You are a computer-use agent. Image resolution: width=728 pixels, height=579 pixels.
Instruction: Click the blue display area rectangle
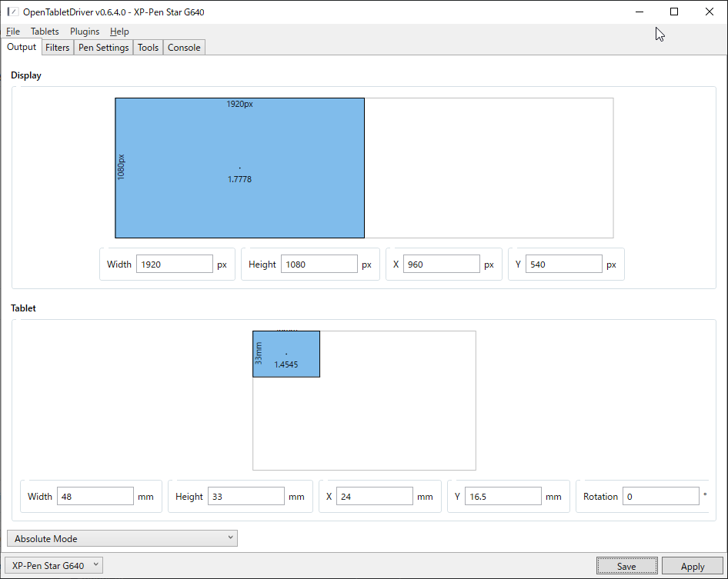tap(239, 168)
